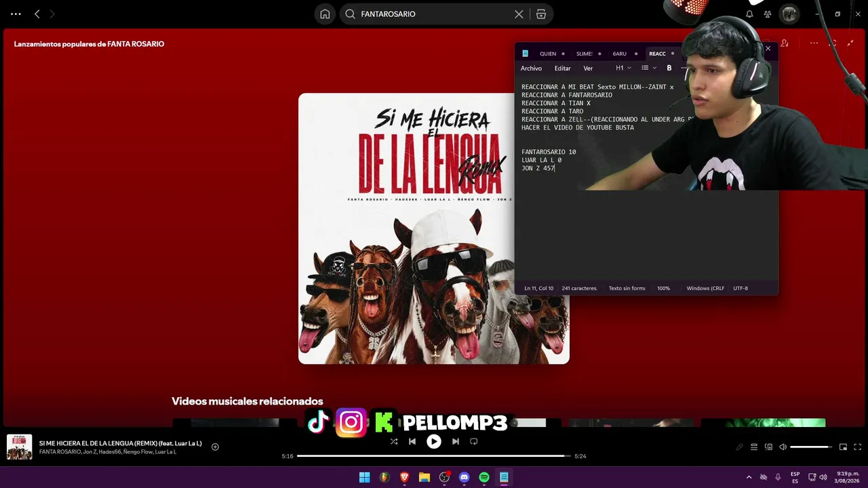Open Connect to a device

tap(768, 447)
